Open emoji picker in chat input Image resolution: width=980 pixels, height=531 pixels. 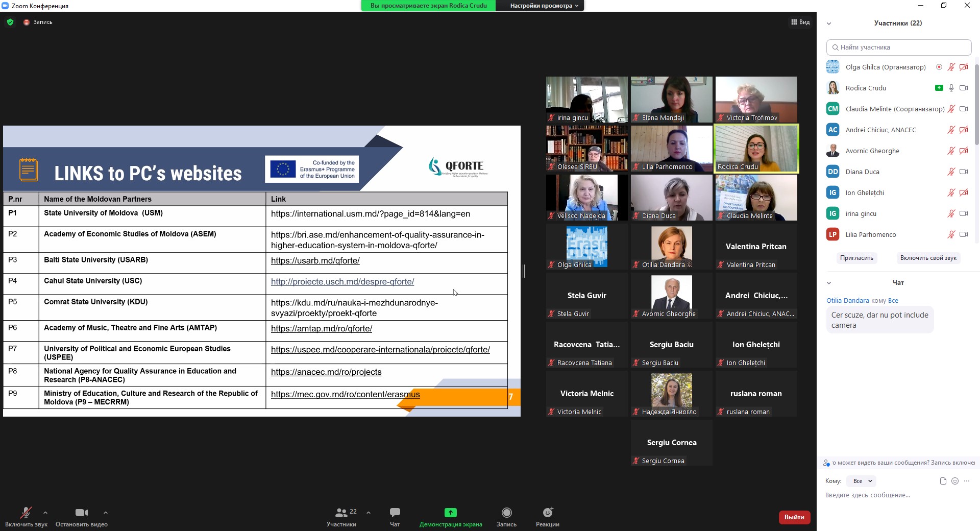point(955,481)
